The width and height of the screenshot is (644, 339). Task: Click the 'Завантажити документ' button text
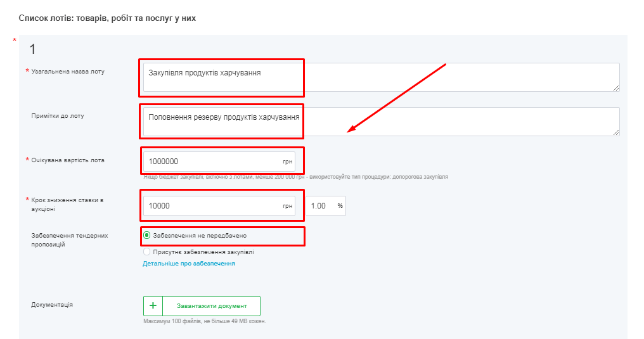tap(211, 306)
